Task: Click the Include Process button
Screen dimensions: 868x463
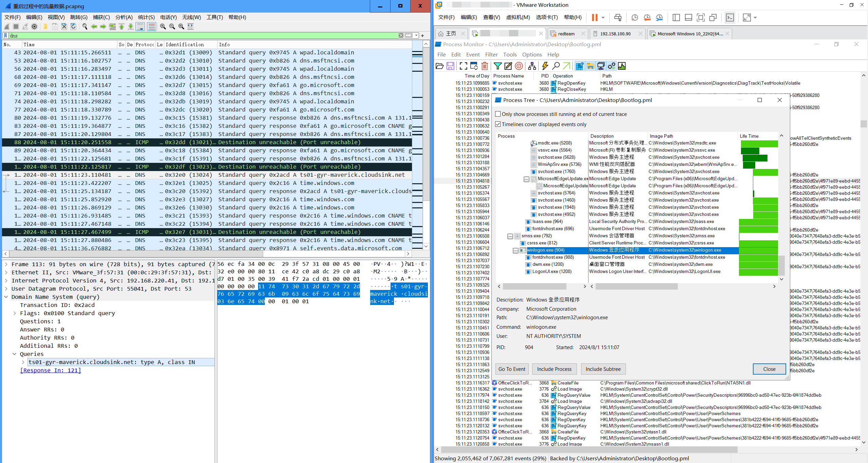Action: pyautogui.click(x=554, y=369)
